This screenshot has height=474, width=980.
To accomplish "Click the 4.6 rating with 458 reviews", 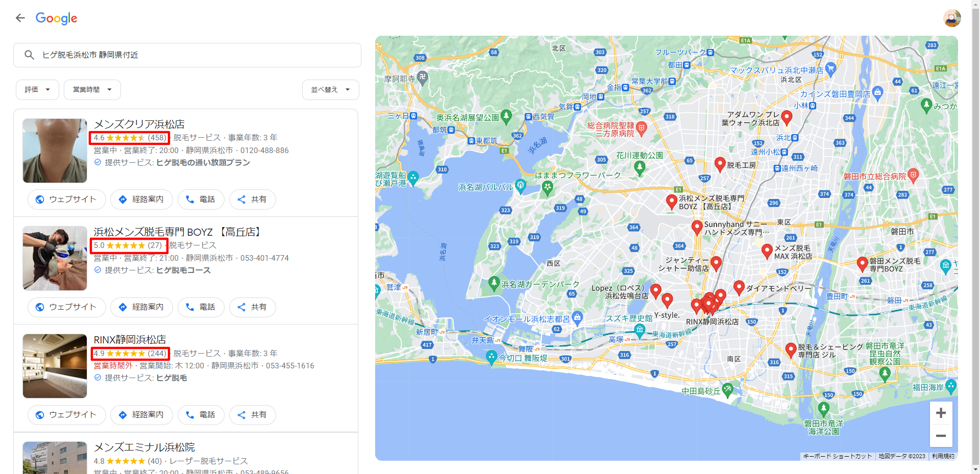I will pyautogui.click(x=130, y=138).
